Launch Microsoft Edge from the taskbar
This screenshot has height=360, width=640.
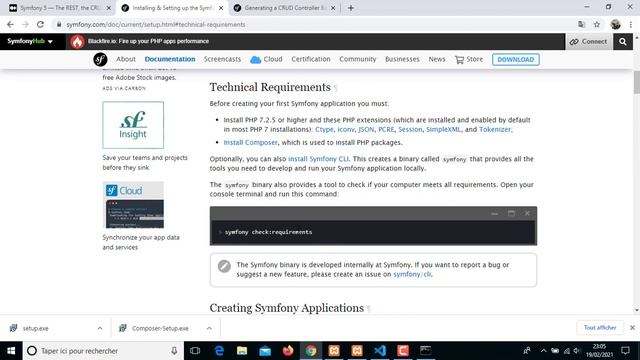tap(219, 351)
